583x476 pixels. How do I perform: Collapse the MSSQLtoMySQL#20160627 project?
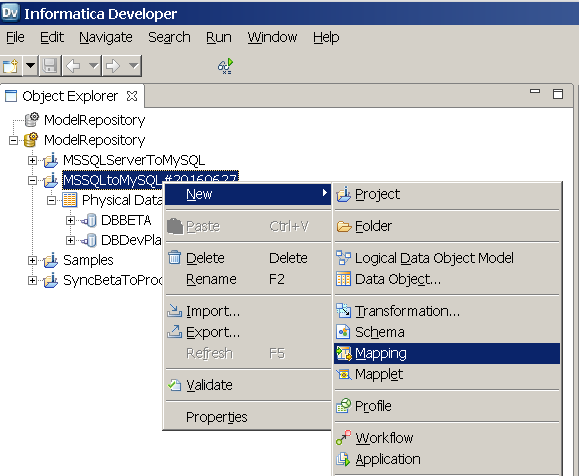pyautogui.click(x=32, y=180)
